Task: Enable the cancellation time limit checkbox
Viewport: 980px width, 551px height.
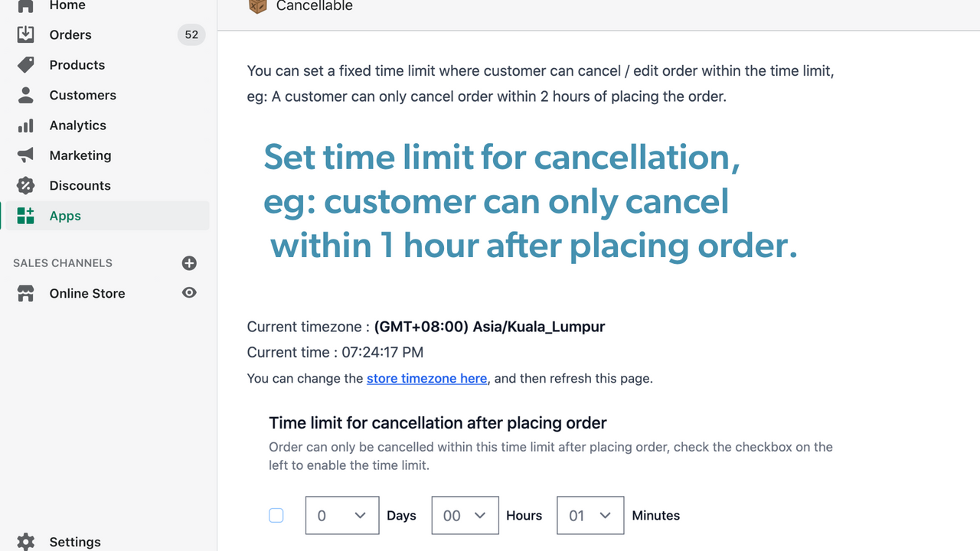Action: (x=276, y=516)
